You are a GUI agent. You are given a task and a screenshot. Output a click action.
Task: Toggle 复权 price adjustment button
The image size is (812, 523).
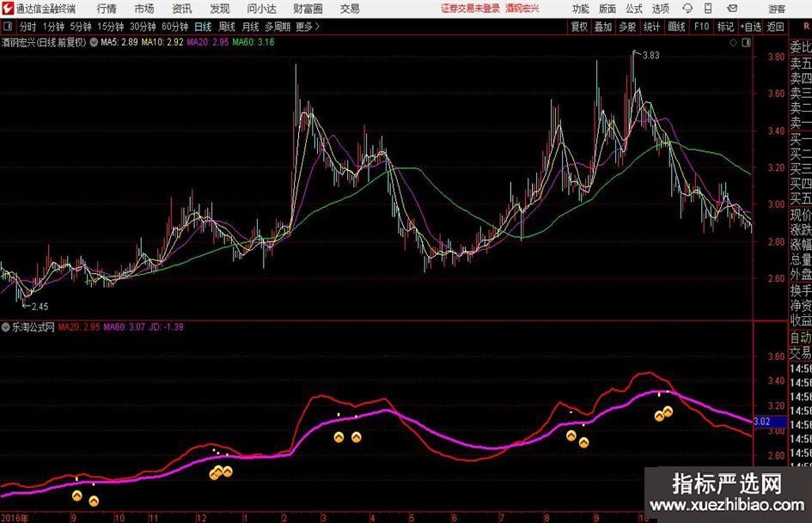point(579,27)
